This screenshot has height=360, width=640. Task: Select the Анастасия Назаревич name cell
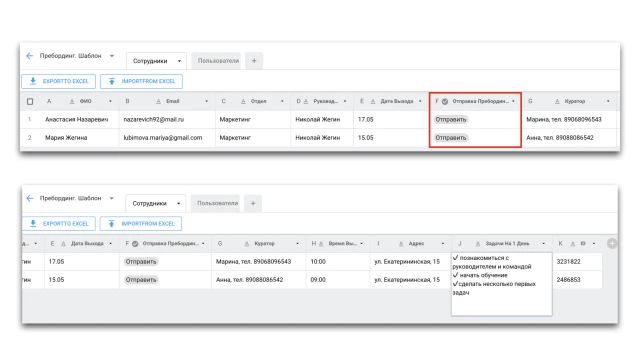point(78,120)
